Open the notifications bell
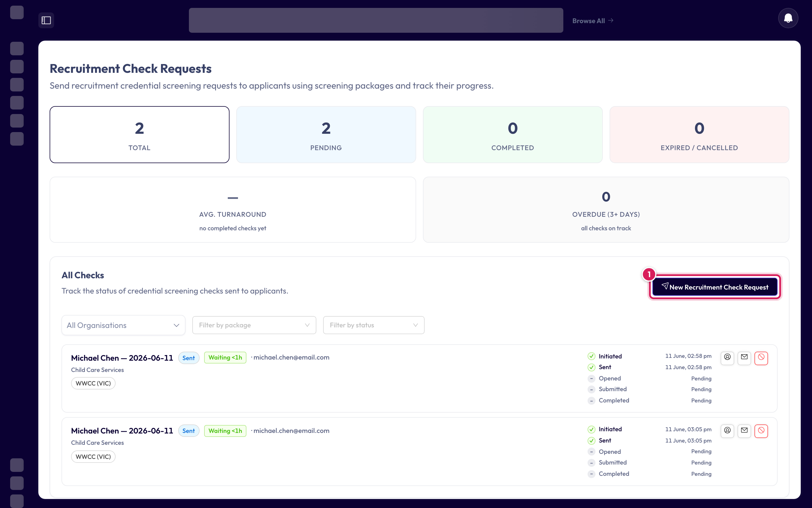812x508 pixels. 788,18
